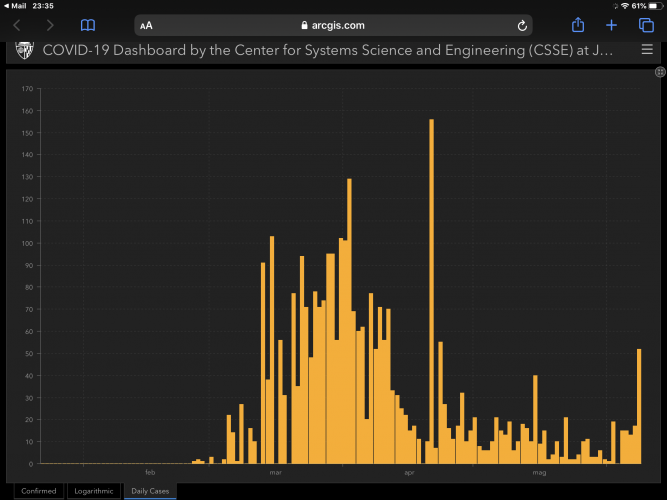
Task: Return to Mail app via back link
Action: pyautogui.click(x=16, y=6)
